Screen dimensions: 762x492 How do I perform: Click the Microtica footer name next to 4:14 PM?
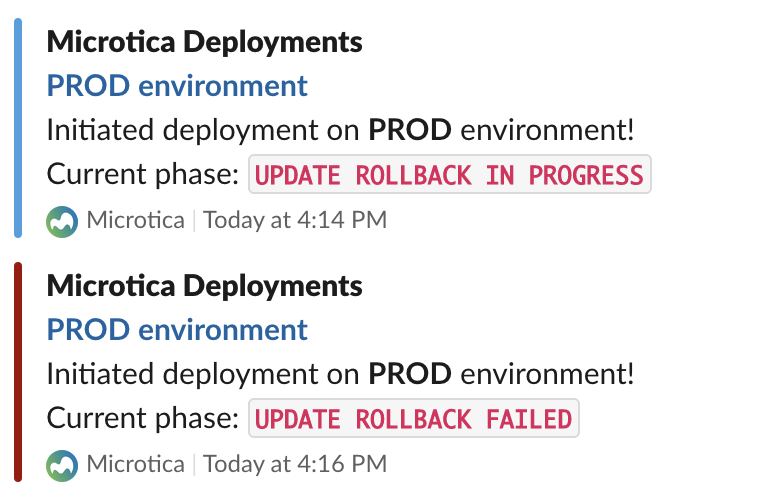[135, 220]
